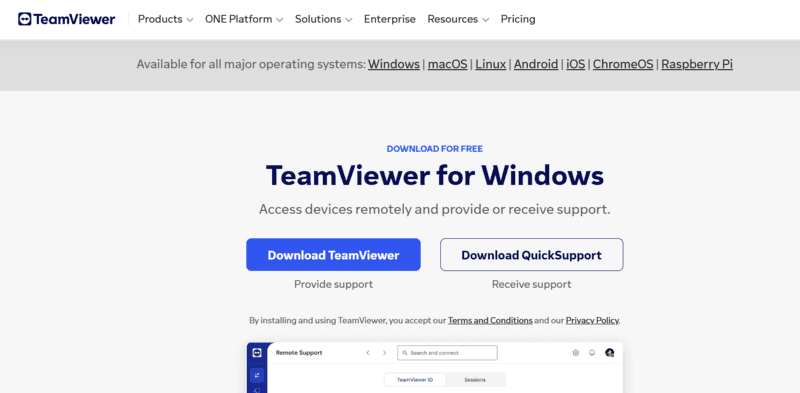Click the user avatar in the preview
The image size is (800, 393).
(x=609, y=353)
